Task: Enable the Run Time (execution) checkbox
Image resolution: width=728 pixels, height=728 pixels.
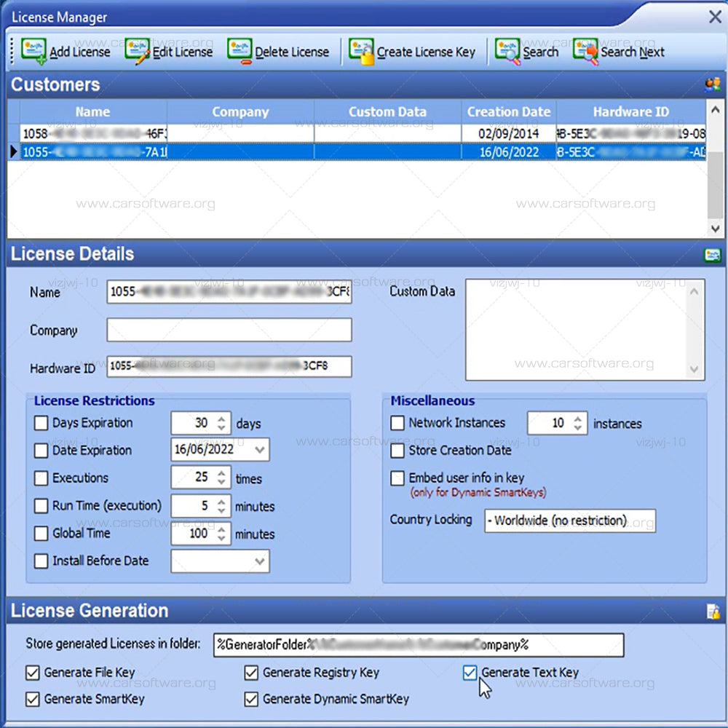Action: (41, 506)
